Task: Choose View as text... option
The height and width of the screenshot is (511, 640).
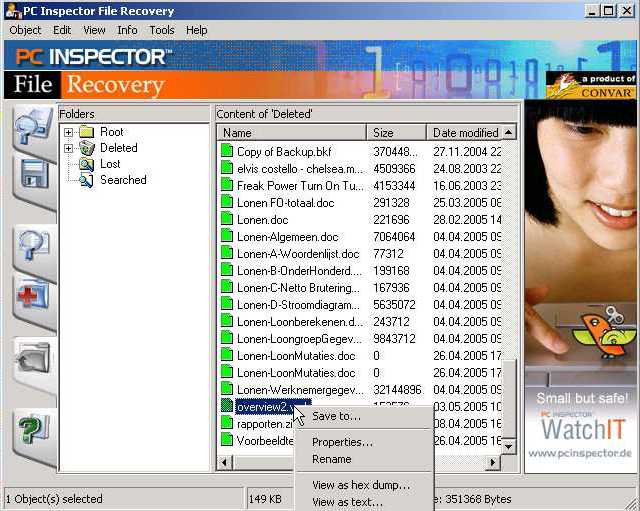Action: (x=364, y=502)
